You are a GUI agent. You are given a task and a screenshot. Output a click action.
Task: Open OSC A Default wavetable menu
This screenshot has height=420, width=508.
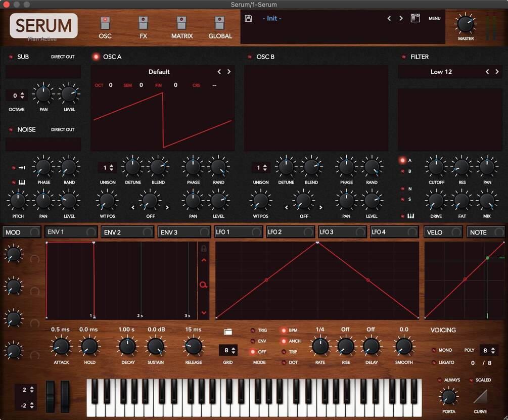click(x=159, y=72)
